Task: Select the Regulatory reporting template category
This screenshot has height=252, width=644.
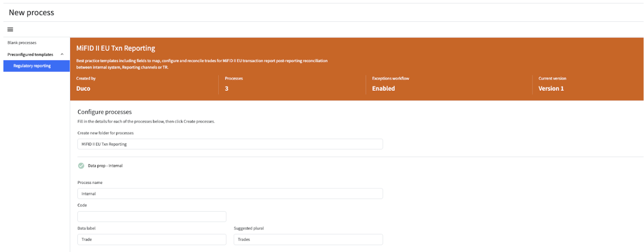Action: [37, 66]
